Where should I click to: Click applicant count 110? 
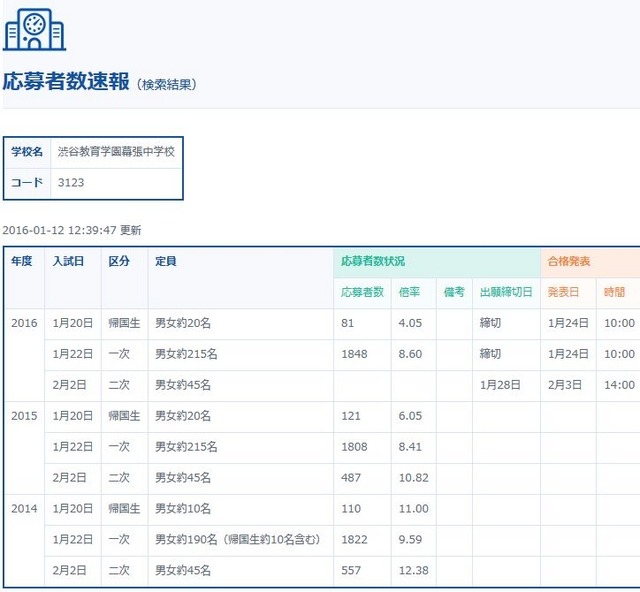point(351,509)
